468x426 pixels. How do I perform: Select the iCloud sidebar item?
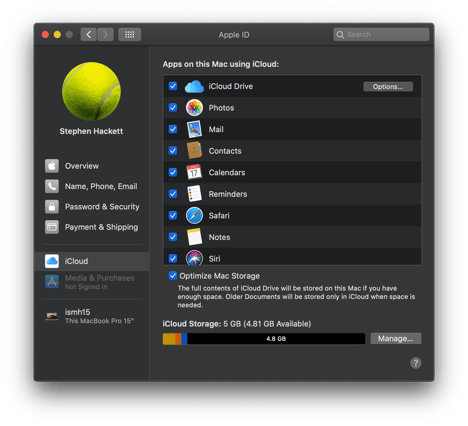[92, 261]
